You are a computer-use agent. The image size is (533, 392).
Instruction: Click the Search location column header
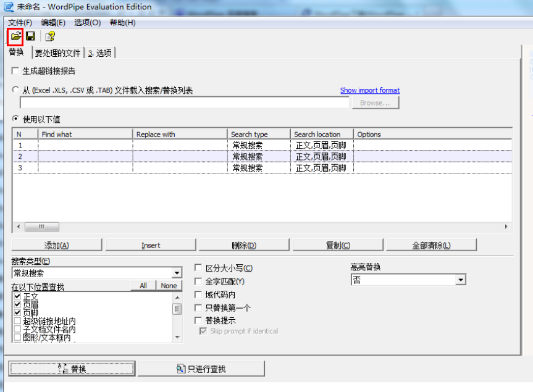pos(322,134)
